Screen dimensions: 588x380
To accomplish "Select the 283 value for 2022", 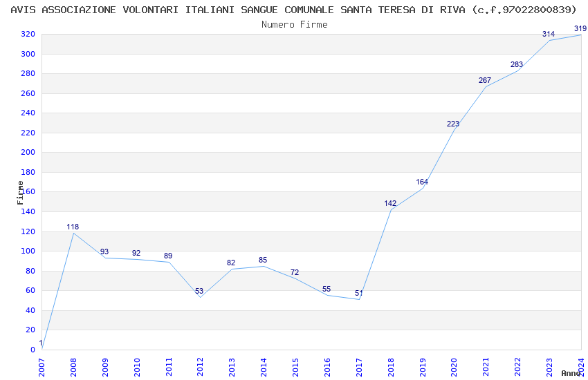I will (x=516, y=64).
